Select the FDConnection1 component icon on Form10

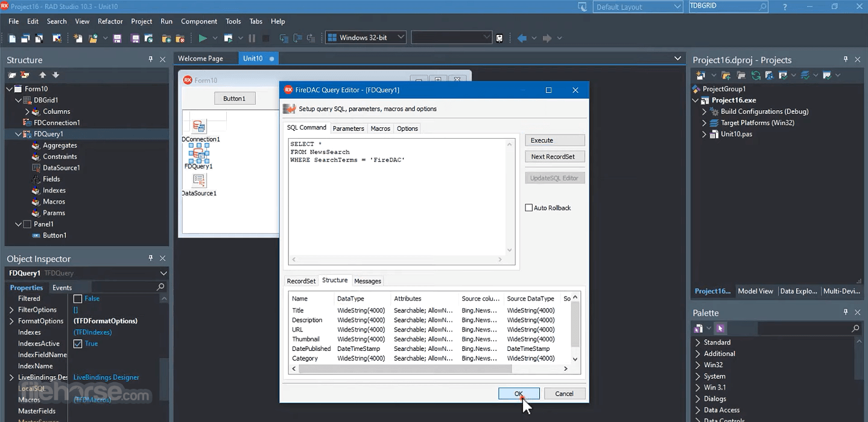(x=199, y=126)
